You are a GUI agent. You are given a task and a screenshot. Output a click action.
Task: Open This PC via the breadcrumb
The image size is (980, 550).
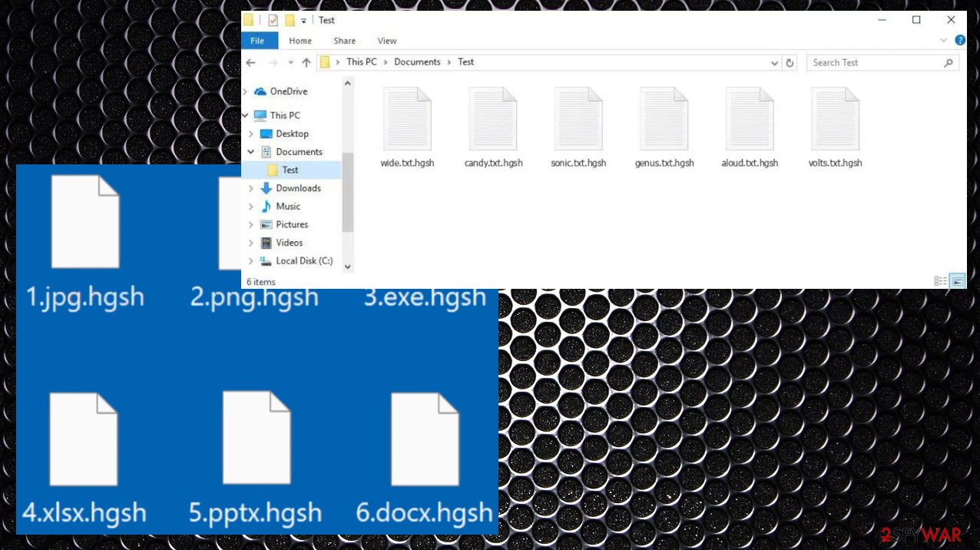(361, 62)
